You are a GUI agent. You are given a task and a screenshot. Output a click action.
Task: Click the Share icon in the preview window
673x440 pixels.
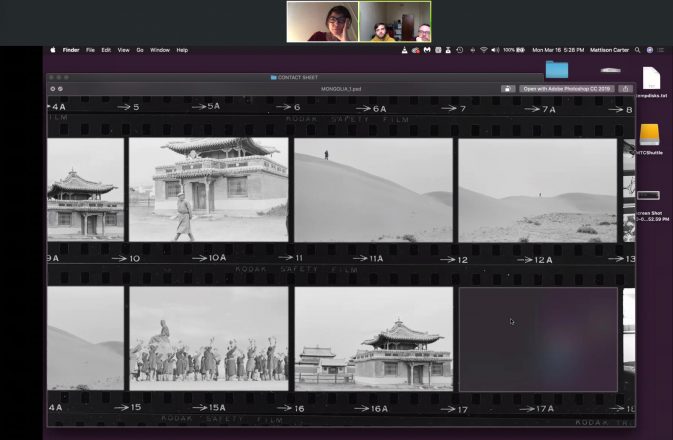(625, 88)
